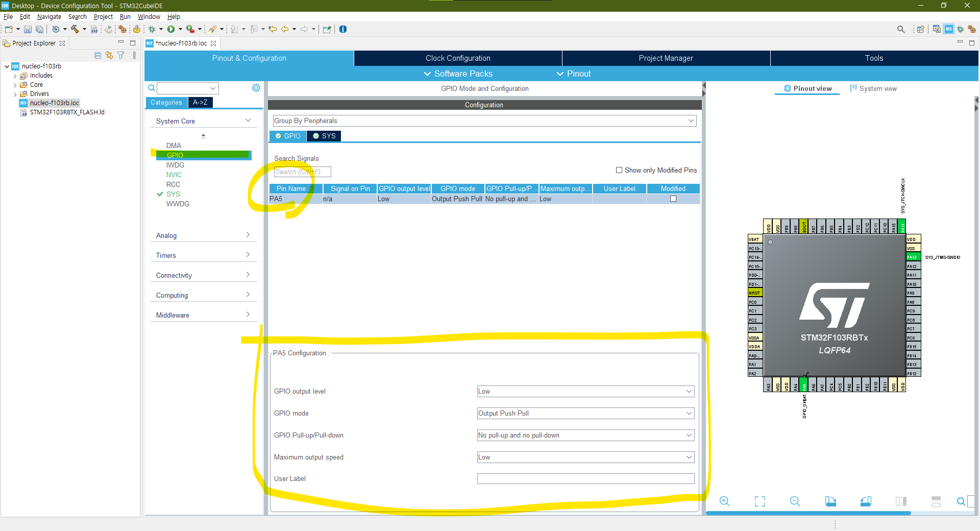
Task: Select the PA5 row in GPIO table
Action: point(484,199)
